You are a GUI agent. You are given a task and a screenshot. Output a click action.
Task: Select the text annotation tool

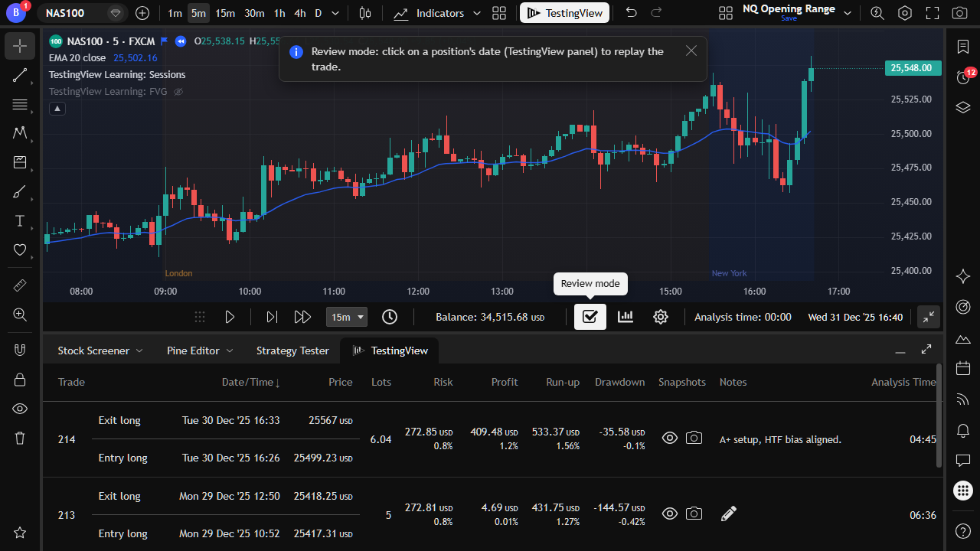point(20,221)
